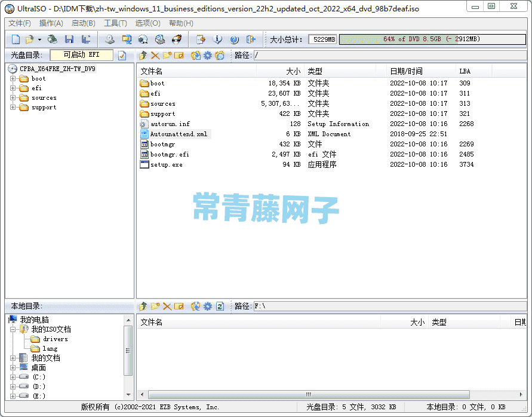
Task: Click the local tree vertical scrollbar thumb
Action: (x=128, y=351)
